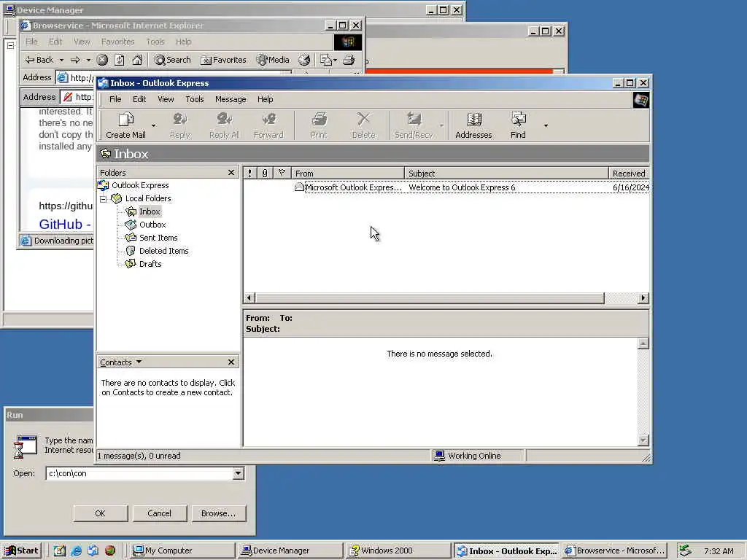
Task: Sort messages by Priority column header
Action: coord(249,174)
